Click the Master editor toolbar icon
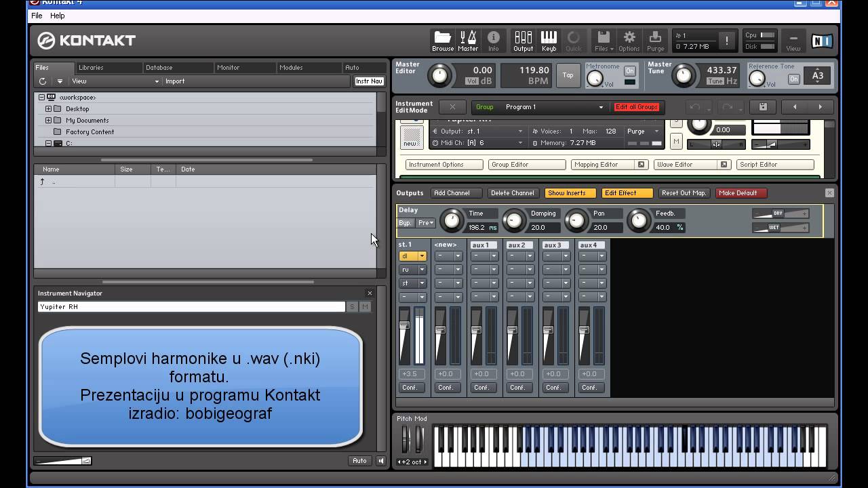 [x=468, y=41]
